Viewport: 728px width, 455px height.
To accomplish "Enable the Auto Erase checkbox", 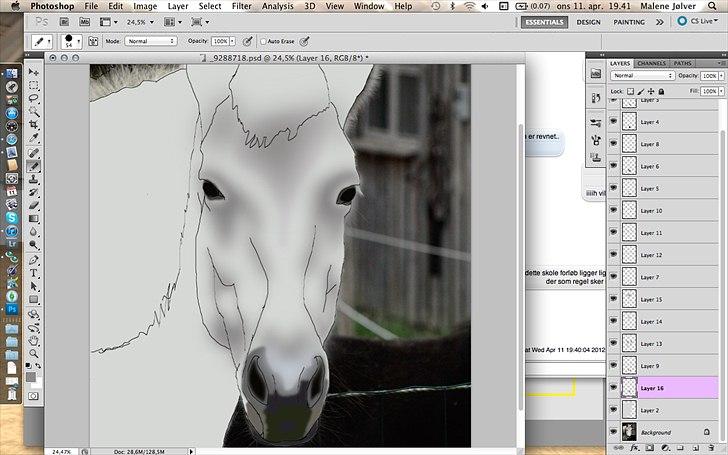I will pos(264,41).
